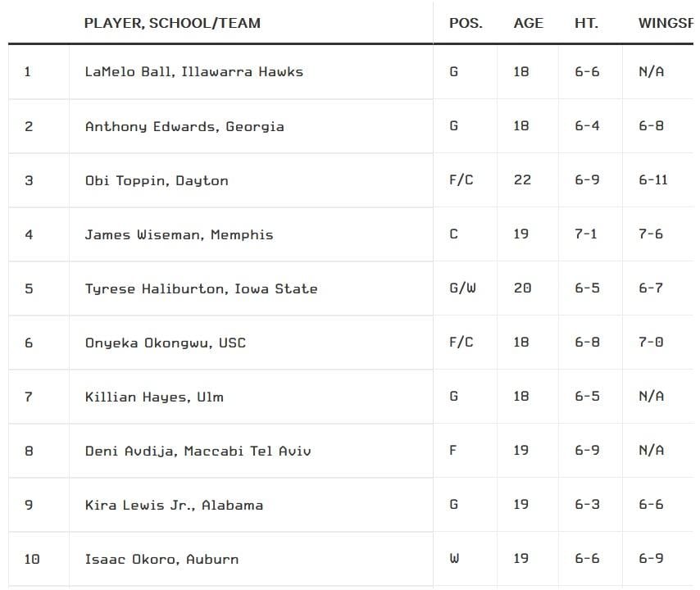Click Obi Toppin's age value 22
This screenshot has width=700, height=590.
[x=522, y=180]
